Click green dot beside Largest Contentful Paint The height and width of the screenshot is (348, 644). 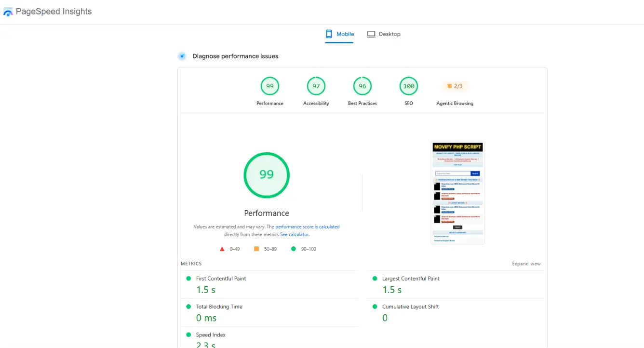coord(375,278)
